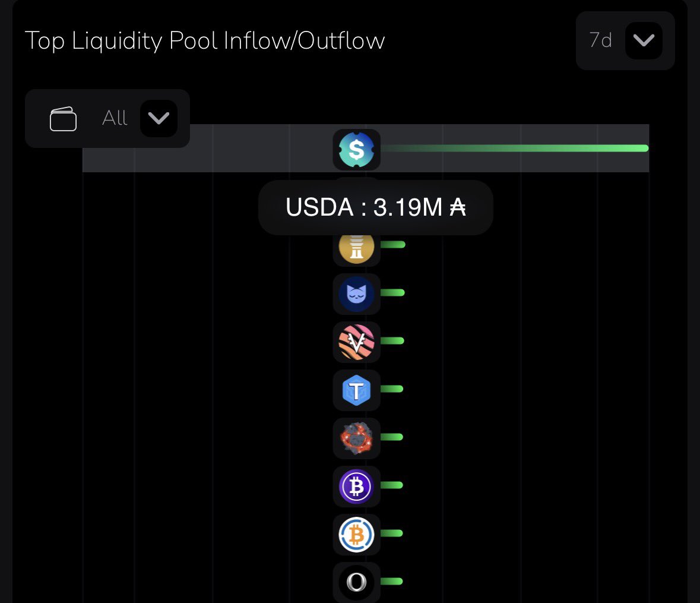The height and width of the screenshot is (603, 700).
Task: Click the USDA : 3.19M tooltip
Action: tap(375, 207)
